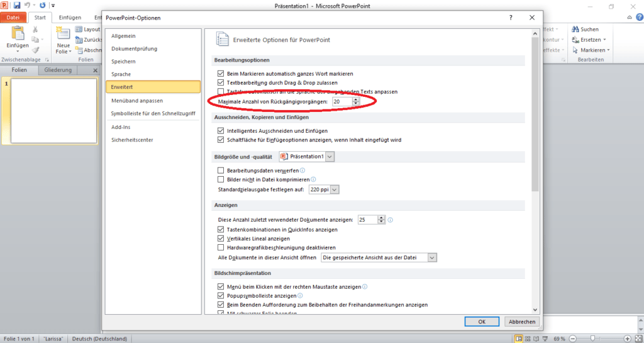Switch to the Gliederung tab

pos(58,70)
